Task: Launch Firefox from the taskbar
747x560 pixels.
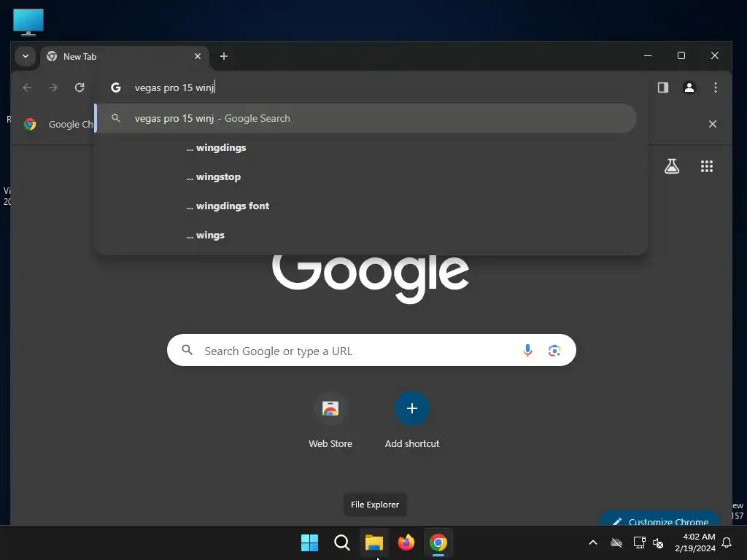Action: pyautogui.click(x=406, y=542)
